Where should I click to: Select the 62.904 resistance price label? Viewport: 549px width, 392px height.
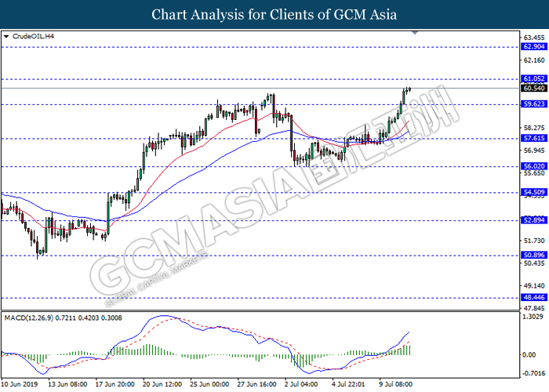click(533, 46)
